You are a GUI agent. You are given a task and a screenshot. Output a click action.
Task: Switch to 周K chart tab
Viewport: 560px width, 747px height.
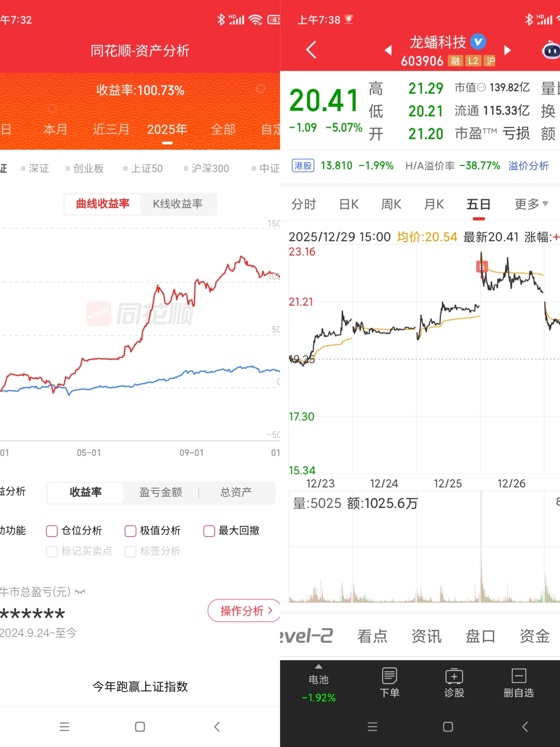(391, 204)
